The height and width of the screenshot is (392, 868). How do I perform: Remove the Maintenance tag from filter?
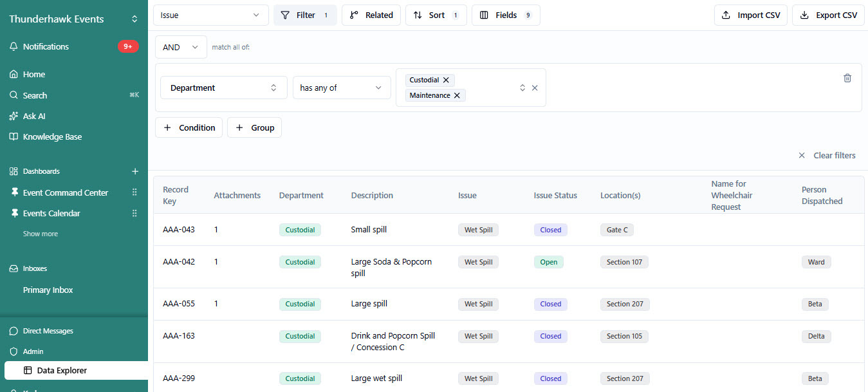pos(457,95)
